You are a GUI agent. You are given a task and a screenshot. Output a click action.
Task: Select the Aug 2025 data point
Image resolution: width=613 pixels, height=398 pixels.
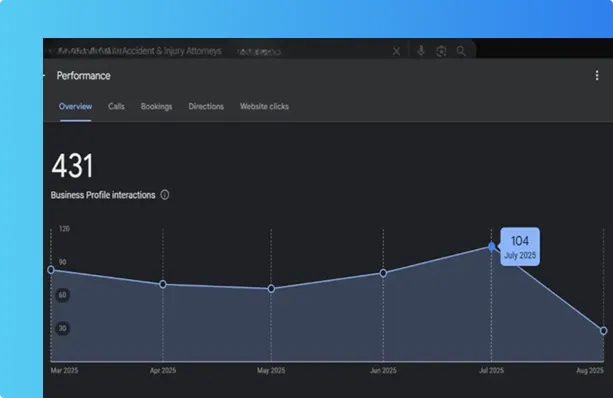[604, 331]
